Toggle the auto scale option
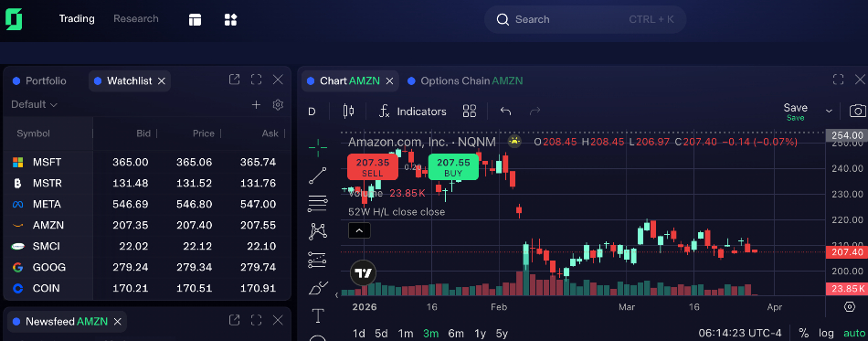The height and width of the screenshot is (341, 868). (853, 334)
